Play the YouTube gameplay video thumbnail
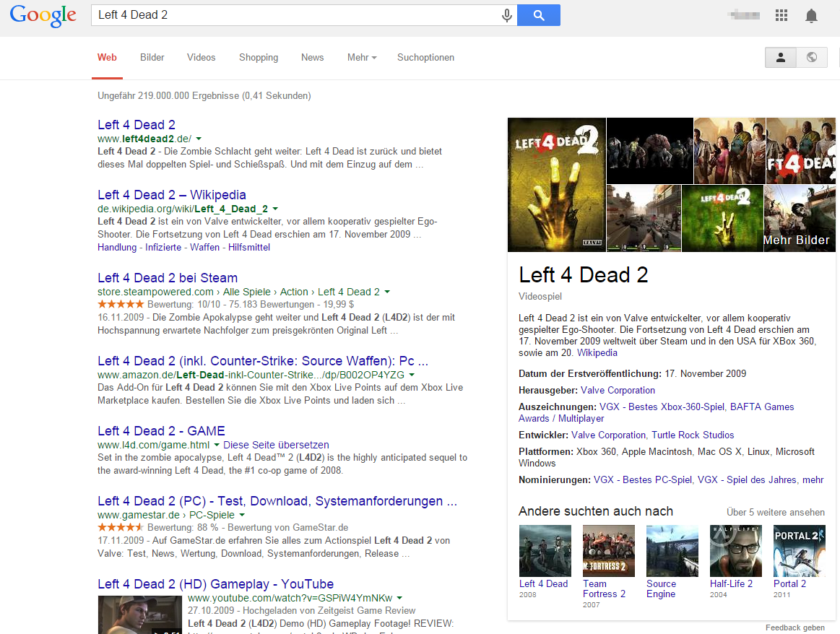Viewport: 840px width, 634px height. [140, 615]
